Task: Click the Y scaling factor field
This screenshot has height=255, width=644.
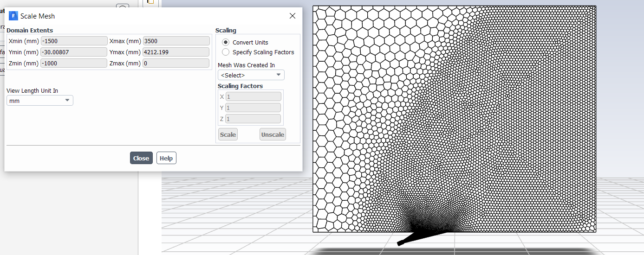Action: (x=253, y=108)
